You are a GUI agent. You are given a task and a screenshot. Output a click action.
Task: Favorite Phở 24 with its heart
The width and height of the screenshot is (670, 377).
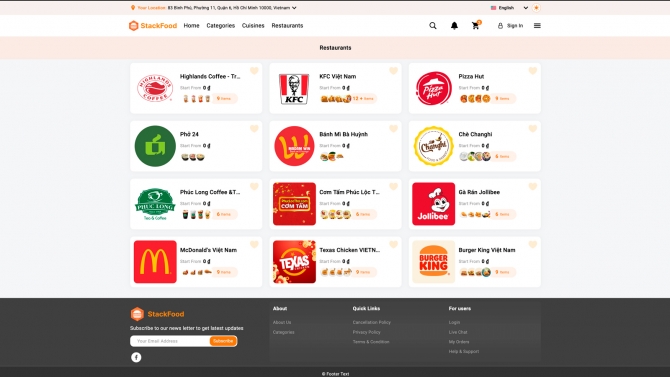click(x=254, y=128)
